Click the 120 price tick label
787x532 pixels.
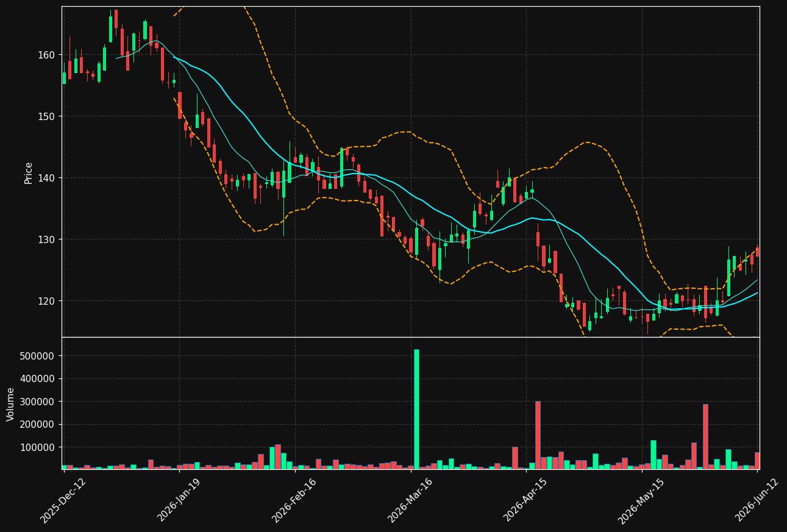pos(47,301)
